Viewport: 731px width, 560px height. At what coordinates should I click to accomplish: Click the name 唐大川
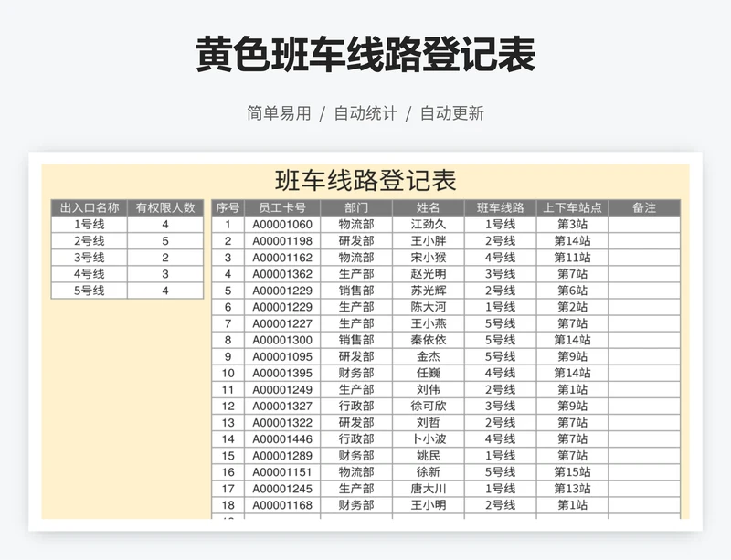[x=429, y=489]
